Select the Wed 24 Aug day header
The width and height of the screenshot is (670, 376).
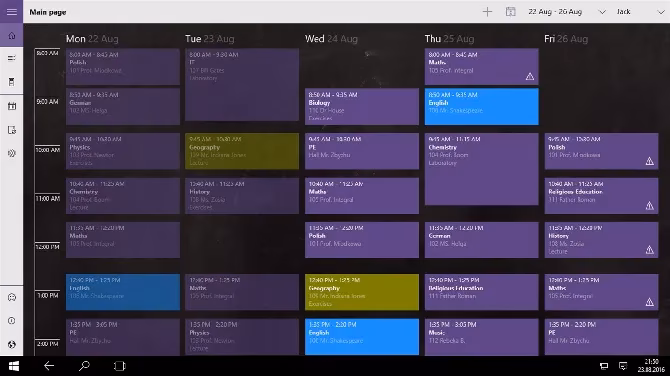(x=331, y=39)
